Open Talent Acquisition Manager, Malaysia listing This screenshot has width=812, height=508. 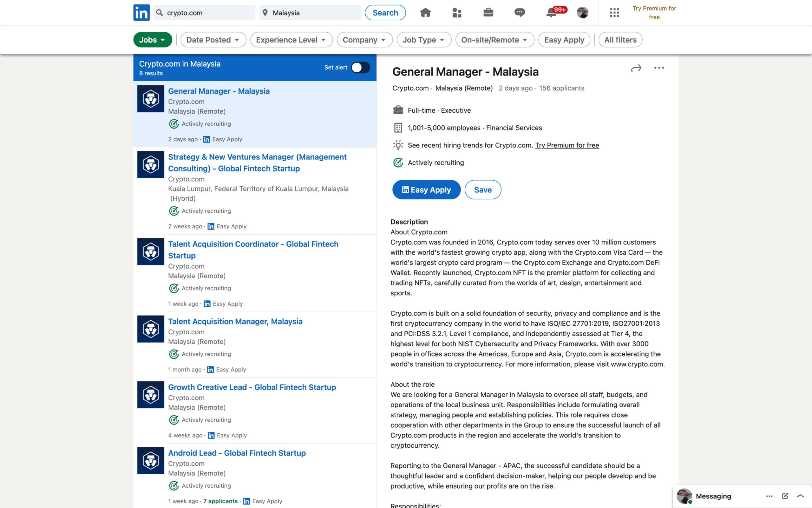tap(235, 322)
